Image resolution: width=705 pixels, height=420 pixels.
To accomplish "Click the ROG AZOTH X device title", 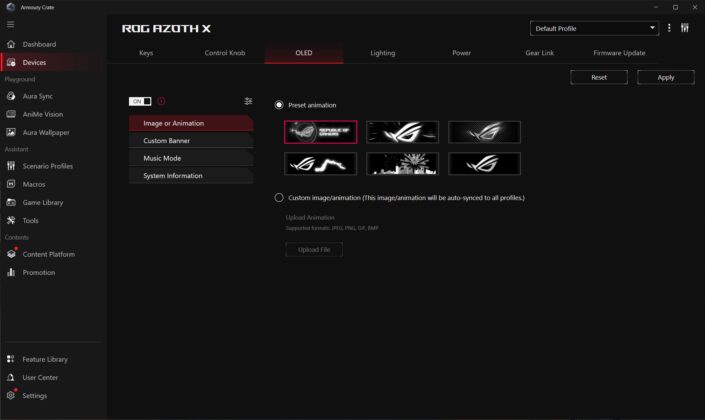I will tap(166, 28).
